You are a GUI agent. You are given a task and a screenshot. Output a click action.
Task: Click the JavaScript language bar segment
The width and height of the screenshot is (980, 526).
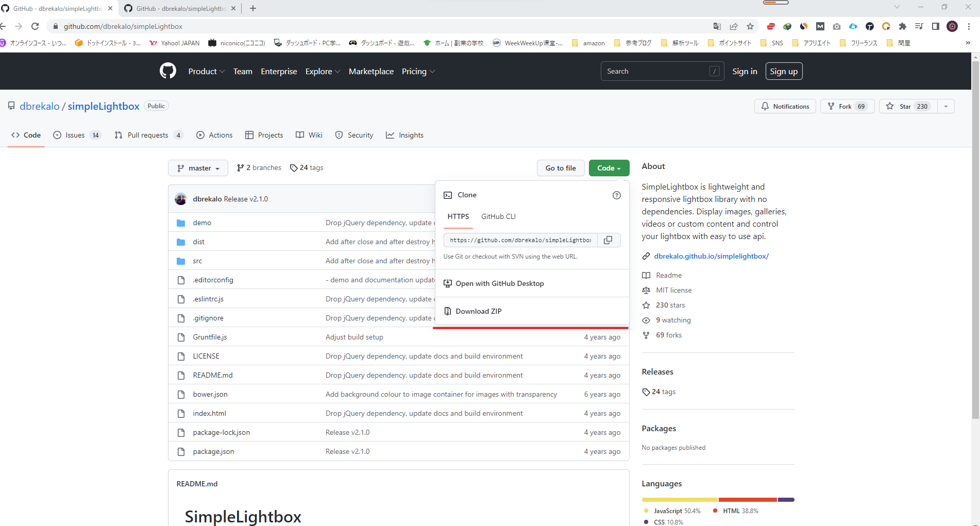[680, 500]
